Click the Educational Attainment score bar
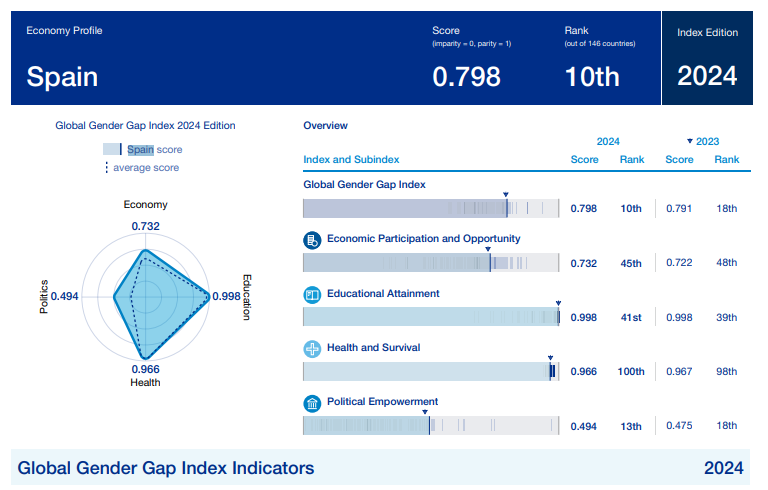 (x=431, y=317)
